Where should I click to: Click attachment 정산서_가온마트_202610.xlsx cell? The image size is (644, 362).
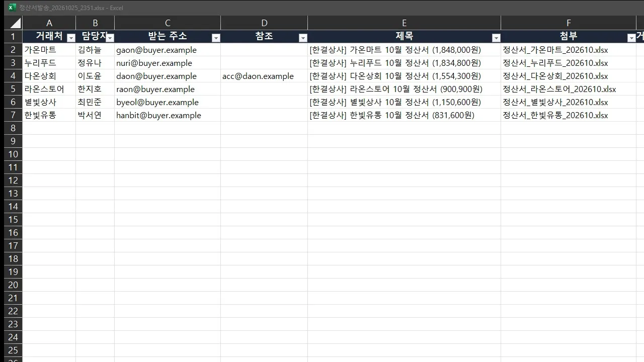click(569, 50)
